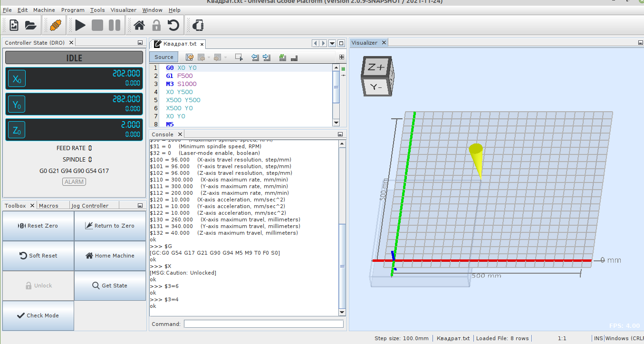
Task: Toggle the Source view button
Action: point(164,57)
